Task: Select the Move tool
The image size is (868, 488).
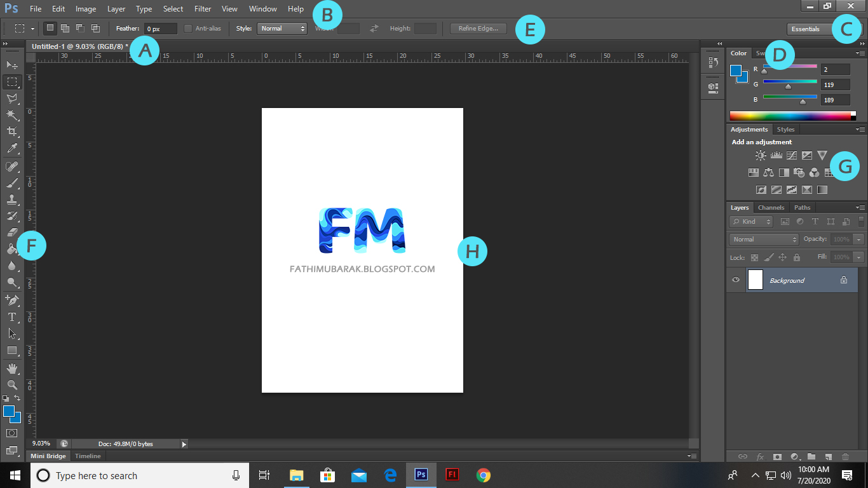Action: [x=11, y=64]
